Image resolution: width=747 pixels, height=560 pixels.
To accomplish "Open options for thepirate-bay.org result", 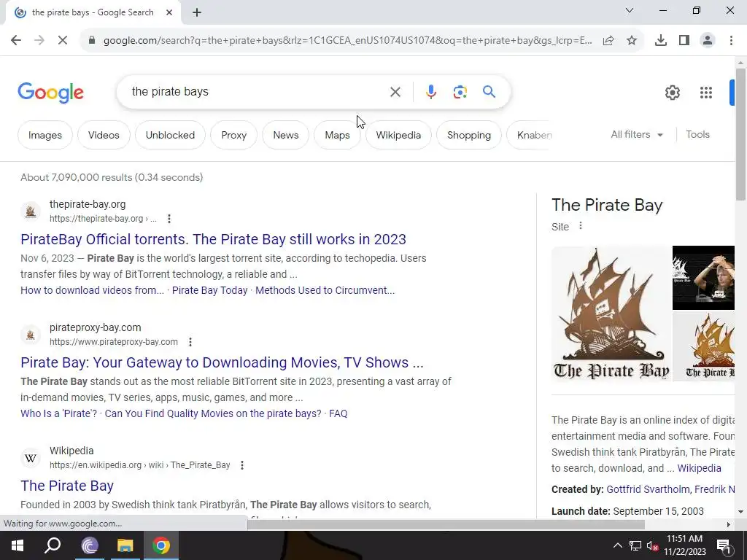I will point(169,219).
